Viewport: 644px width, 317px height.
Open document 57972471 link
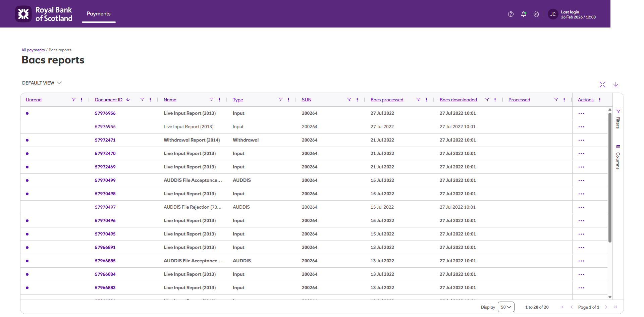coord(105,140)
